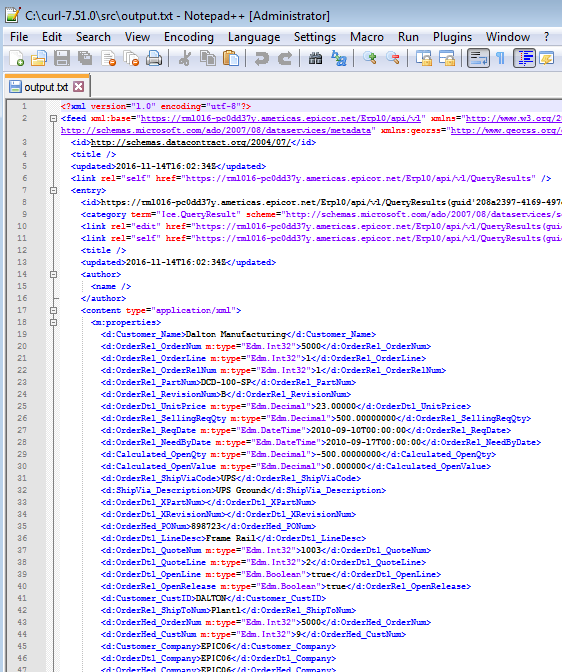Click the 898723 PO number value
This screenshot has width=562, height=672.
point(206,526)
